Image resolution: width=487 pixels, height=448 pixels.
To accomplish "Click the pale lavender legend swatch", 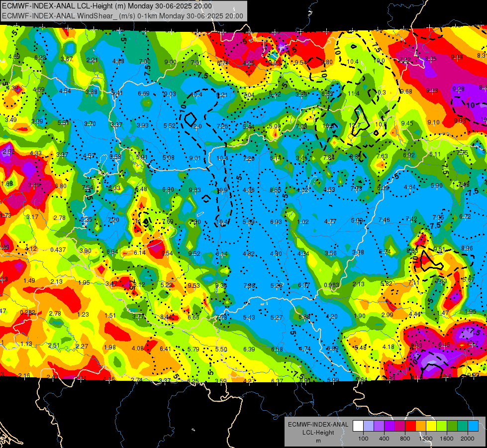I will click(x=369, y=426).
